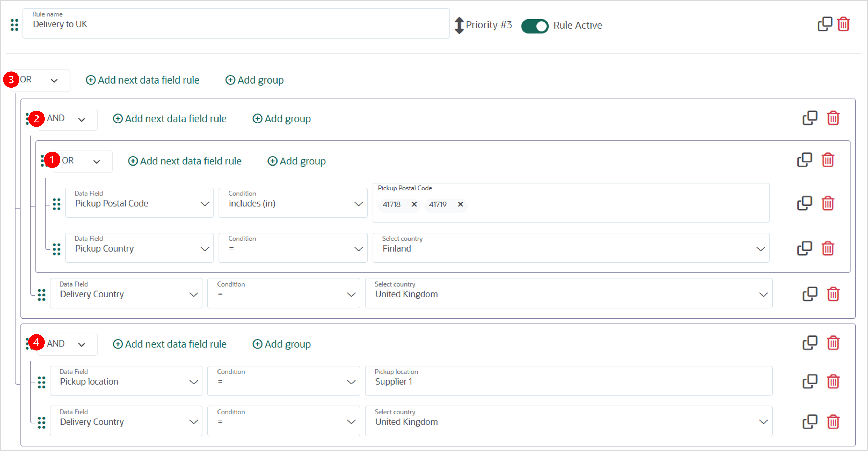Open Data Field dropdown of last Delivery Country row

[126, 421]
